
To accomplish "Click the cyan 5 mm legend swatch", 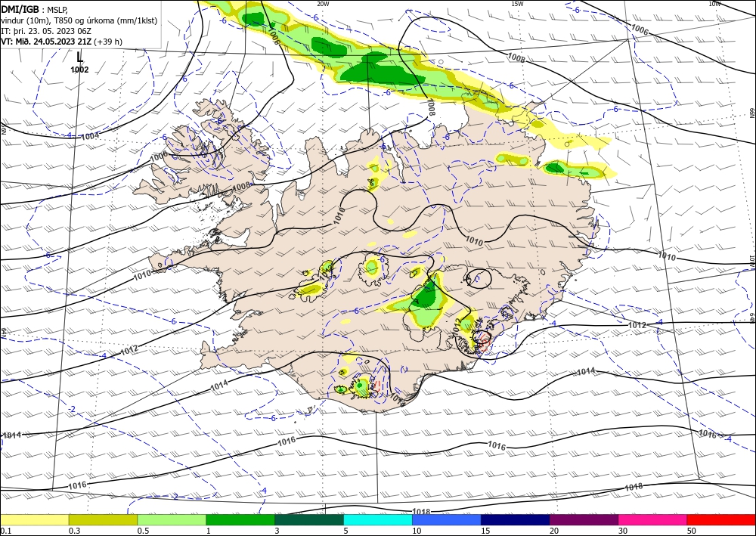I will point(378,519).
